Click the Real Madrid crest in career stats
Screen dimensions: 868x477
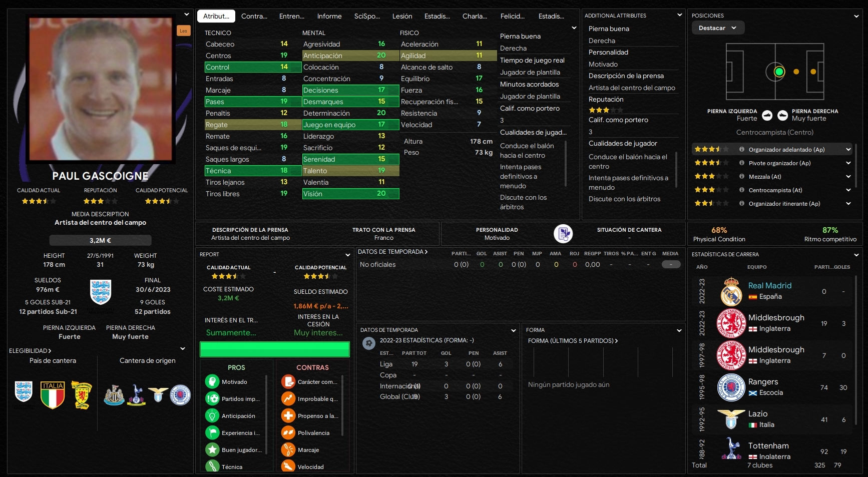731,292
